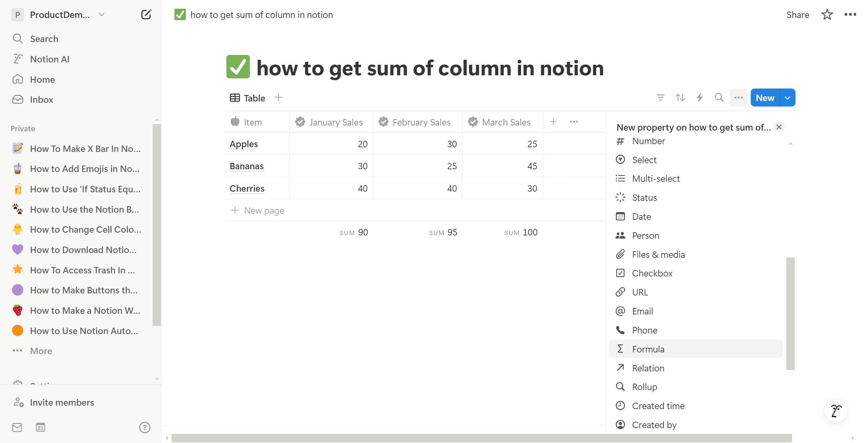Viewport: 868px width, 443px height.
Task: Open February Sales column header menu
Action: 418,122
